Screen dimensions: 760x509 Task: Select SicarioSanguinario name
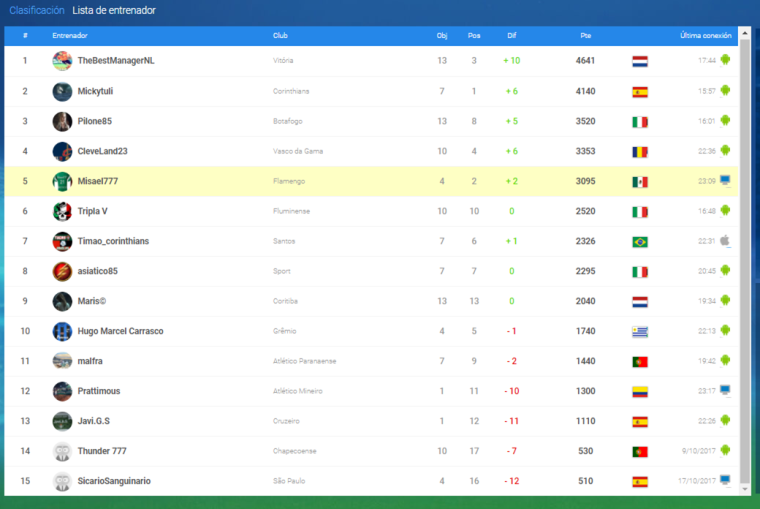114,481
